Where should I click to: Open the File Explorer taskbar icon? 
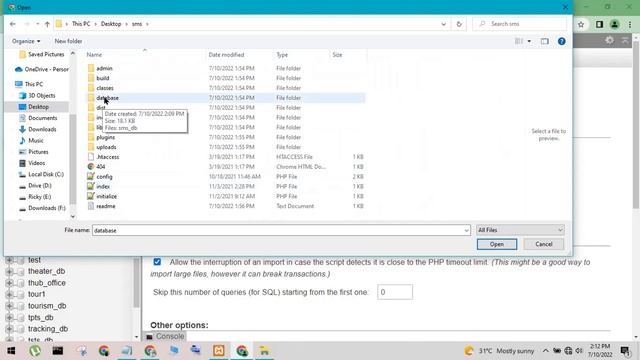click(264, 351)
